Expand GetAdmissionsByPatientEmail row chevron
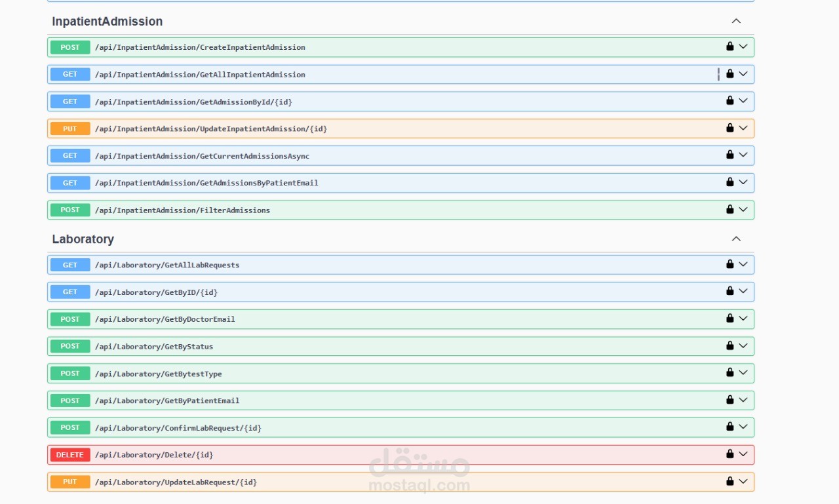Viewport: 839px width, 504px height. pyautogui.click(x=743, y=183)
